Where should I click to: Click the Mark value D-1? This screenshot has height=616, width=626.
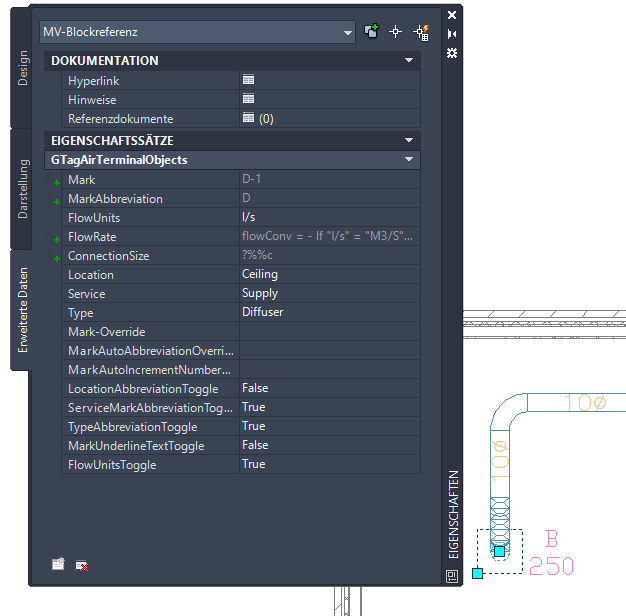(330, 179)
